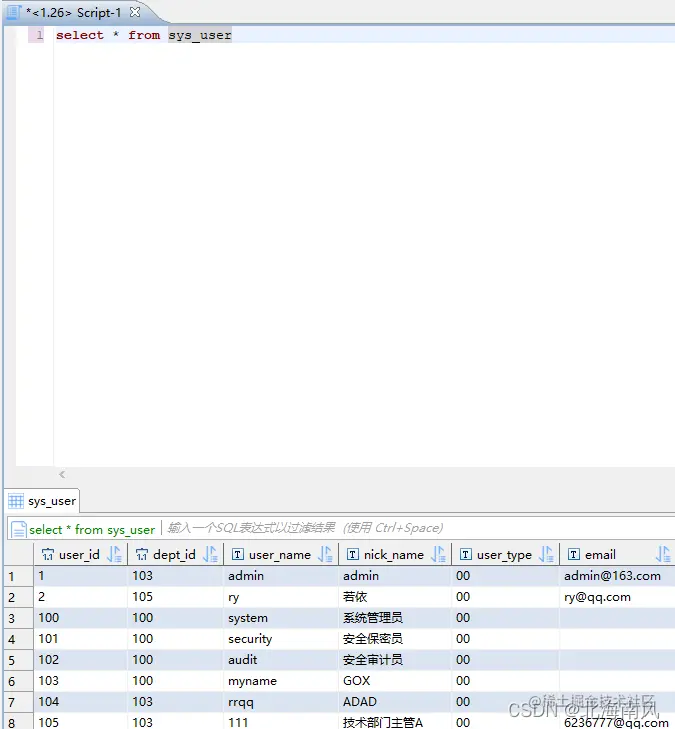Select row header 4 in results grid

19,639
